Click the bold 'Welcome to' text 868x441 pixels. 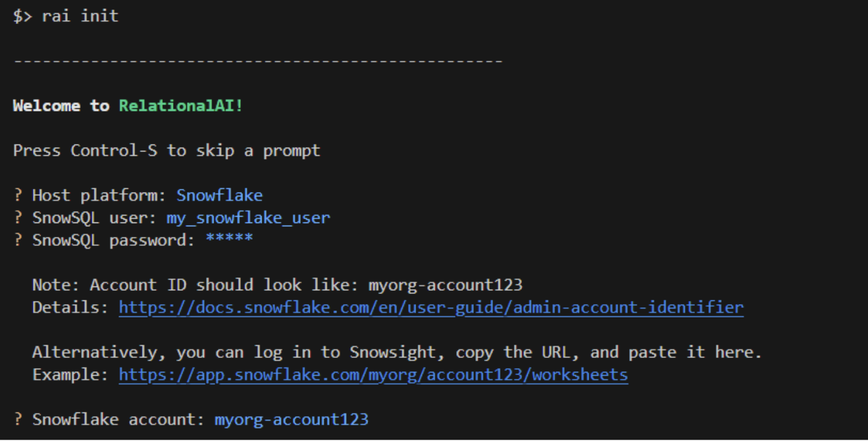[61, 106]
